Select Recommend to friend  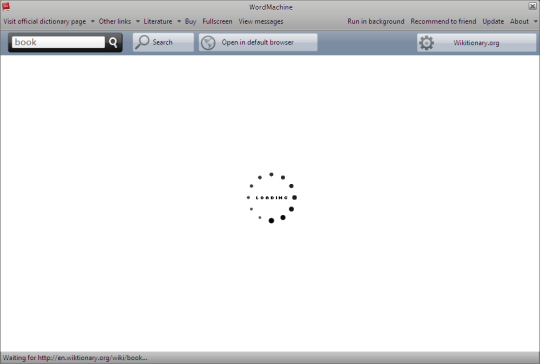(443, 21)
